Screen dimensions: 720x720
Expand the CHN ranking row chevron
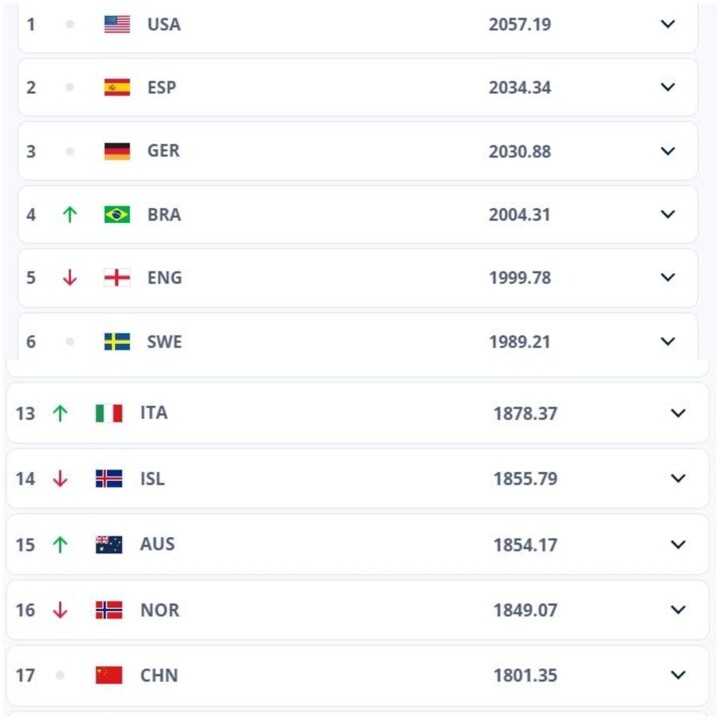[678, 675]
